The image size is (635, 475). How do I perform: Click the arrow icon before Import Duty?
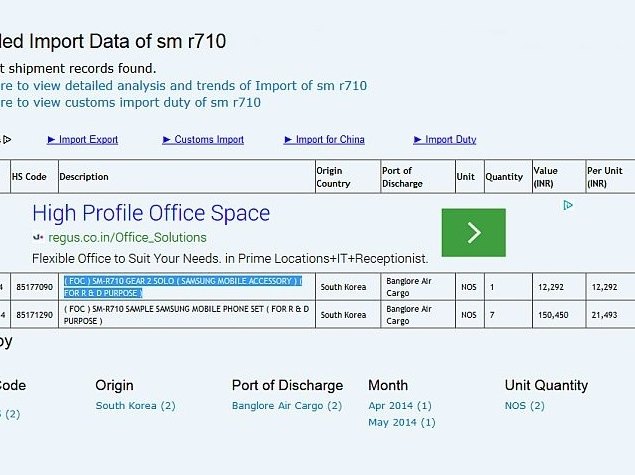tap(418, 140)
